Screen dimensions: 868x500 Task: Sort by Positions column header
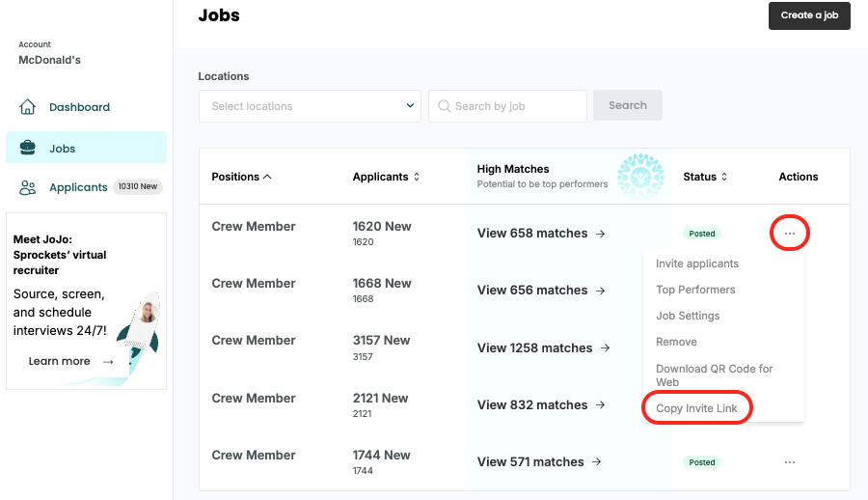pyautogui.click(x=241, y=177)
